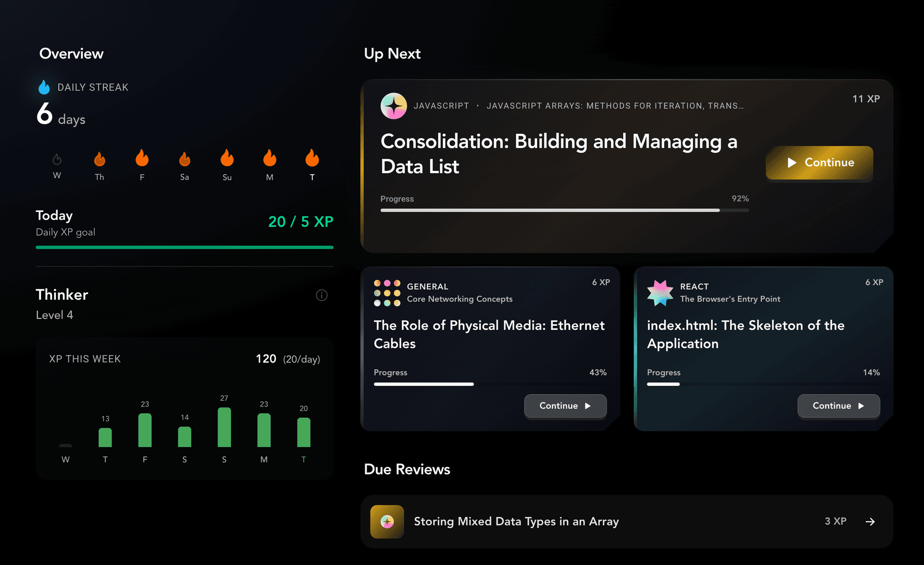The image size is (924, 565).
Task: Click the play icon inside the Continue button
Action: tap(792, 163)
